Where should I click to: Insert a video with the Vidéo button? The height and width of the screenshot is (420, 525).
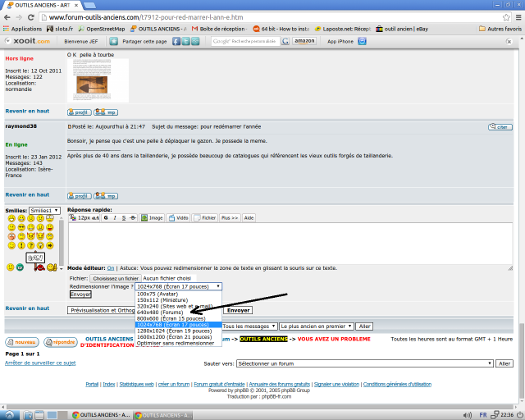(179, 217)
